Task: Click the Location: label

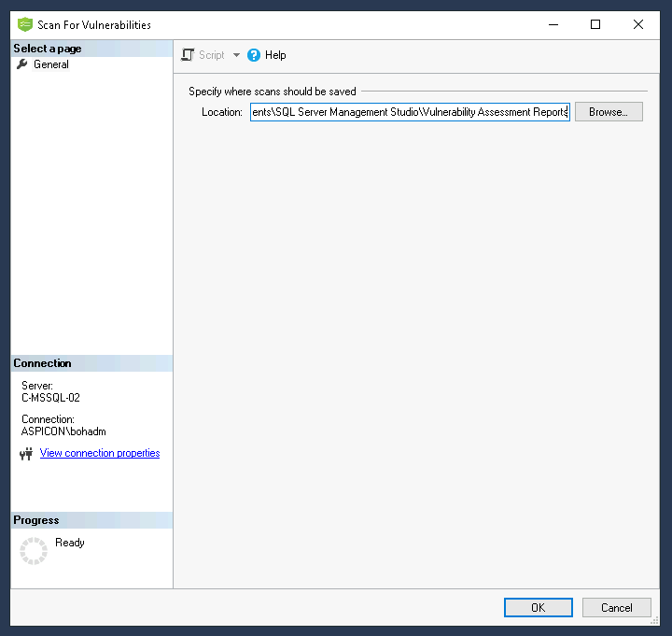Action: click(x=222, y=112)
